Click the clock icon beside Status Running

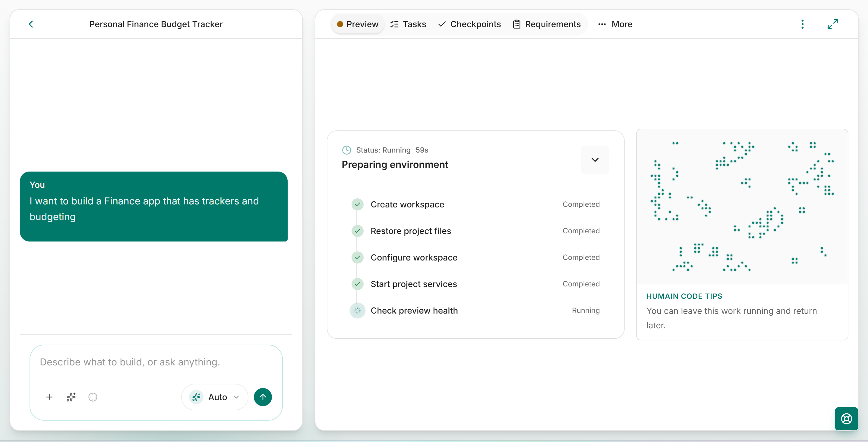(x=347, y=150)
